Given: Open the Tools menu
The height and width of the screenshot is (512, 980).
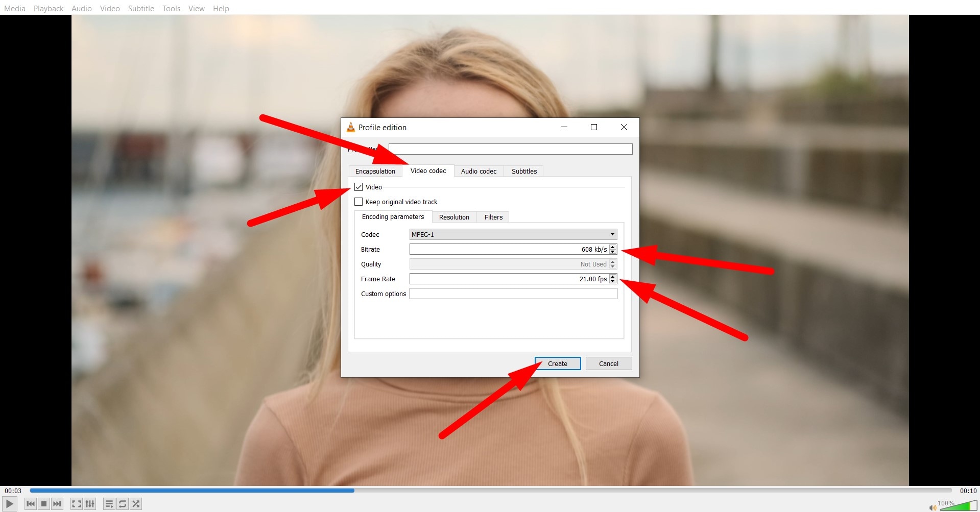Looking at the screenshot, I should coord(171,8).
